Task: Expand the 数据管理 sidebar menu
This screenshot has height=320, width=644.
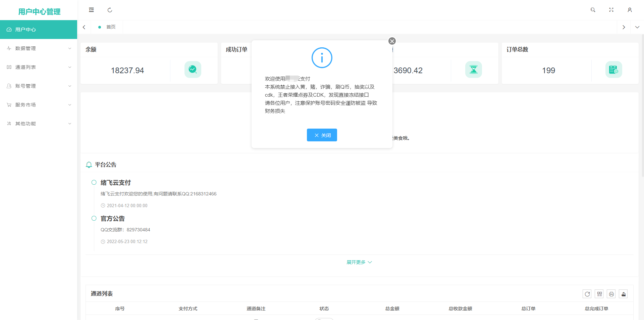Action: pos(39,48)
